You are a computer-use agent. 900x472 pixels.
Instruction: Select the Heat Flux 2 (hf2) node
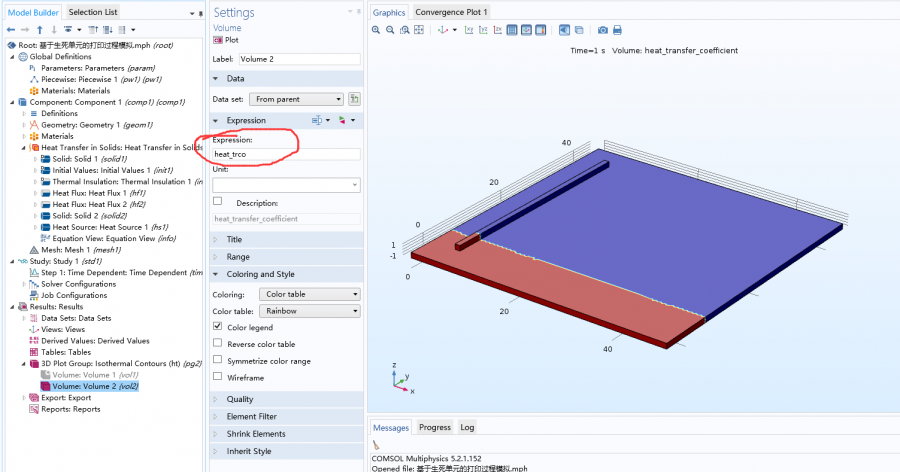pos(93,204)
